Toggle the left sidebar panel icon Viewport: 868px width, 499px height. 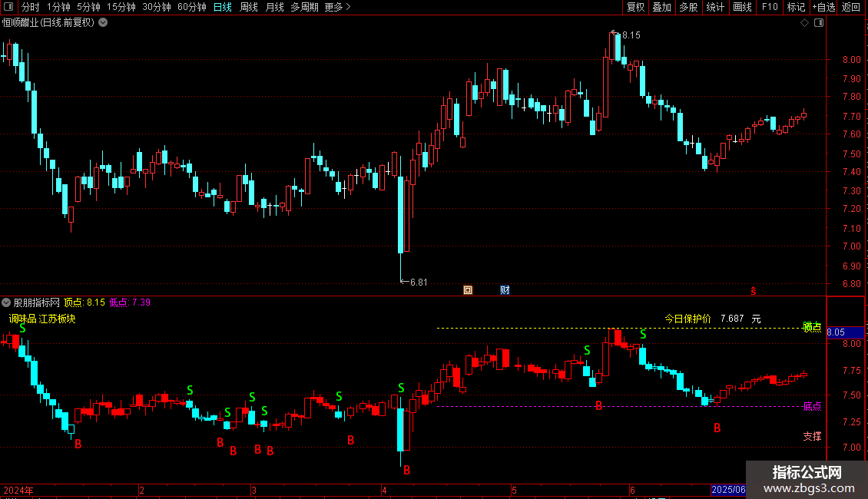click(8, 7)
